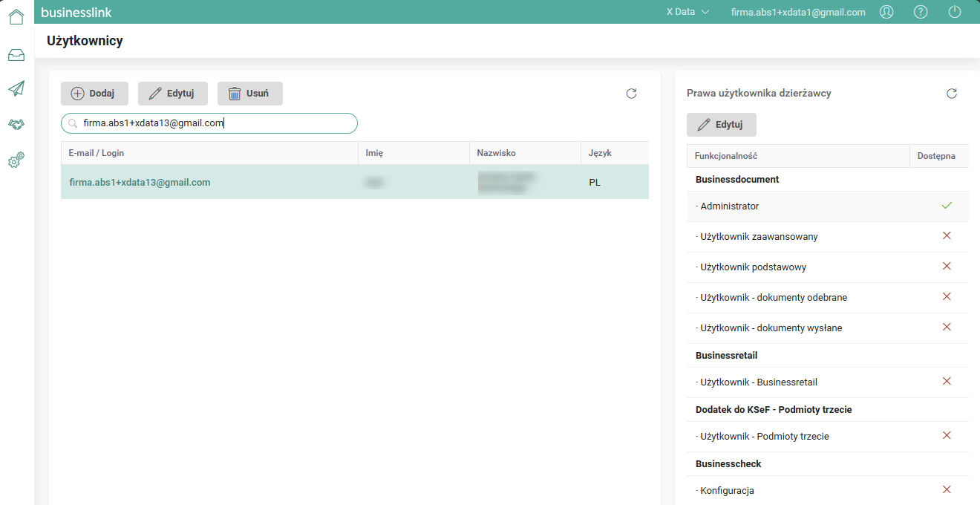Click Edytuj button in user rights panel

(722, 125)
